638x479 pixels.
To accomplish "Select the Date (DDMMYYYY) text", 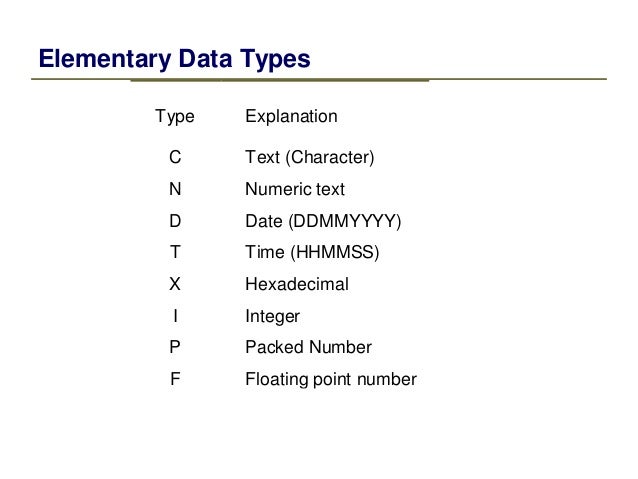I will tap(323, 221).
